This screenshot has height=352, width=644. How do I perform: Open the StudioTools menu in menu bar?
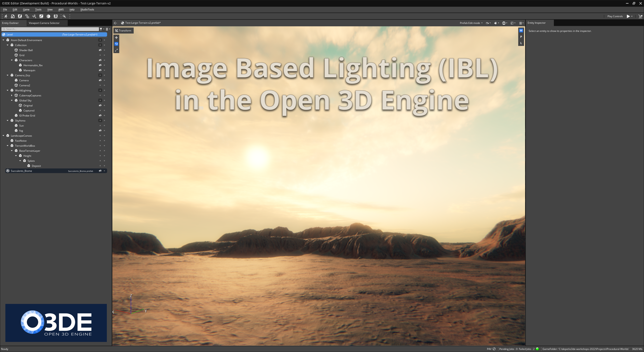(x=87, y=10)
